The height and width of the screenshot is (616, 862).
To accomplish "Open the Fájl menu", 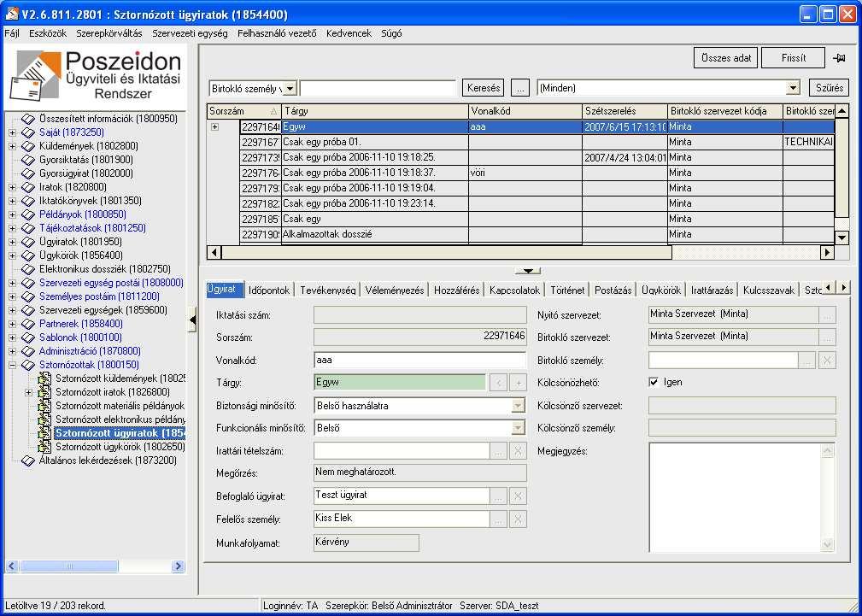I will [12, 33].
